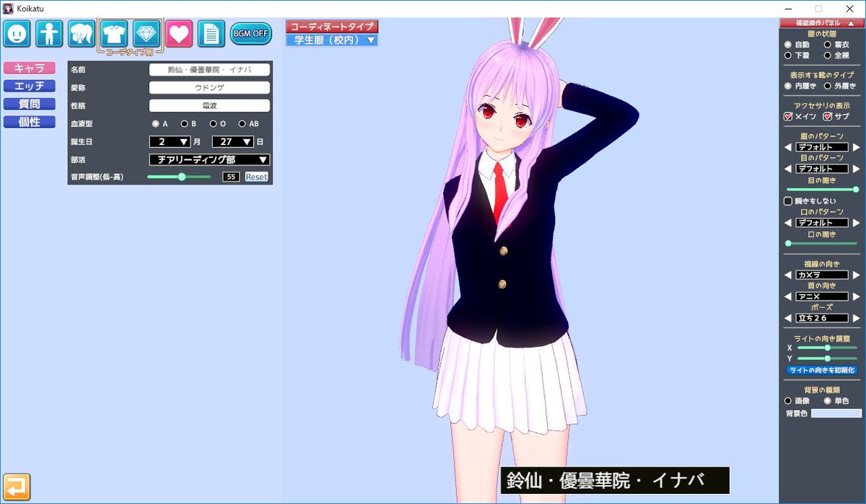Screen dimensions: 866x504
Task: Click the 背景色 color swatch
Action: (x=836, y=413)
